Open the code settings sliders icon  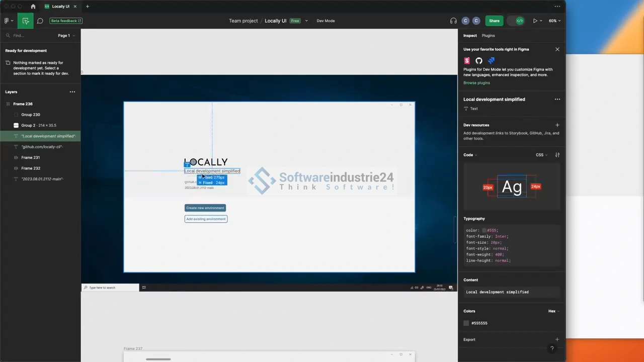[557, 155]
